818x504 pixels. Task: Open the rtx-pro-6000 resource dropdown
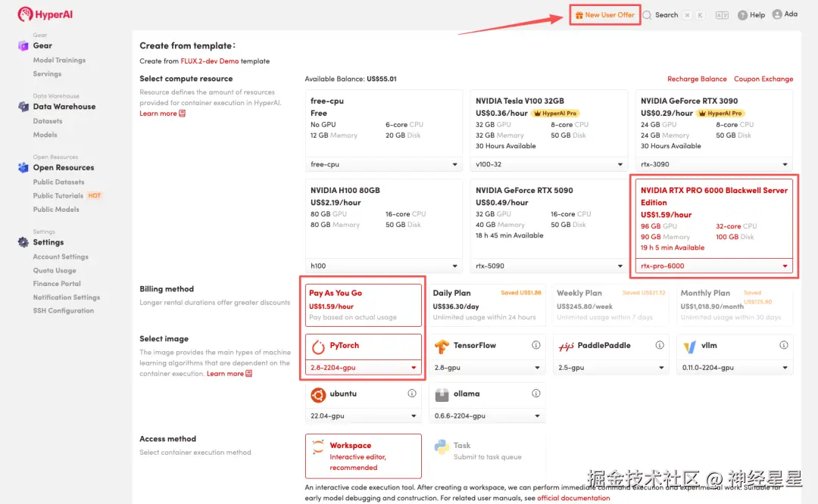point(713,266)
